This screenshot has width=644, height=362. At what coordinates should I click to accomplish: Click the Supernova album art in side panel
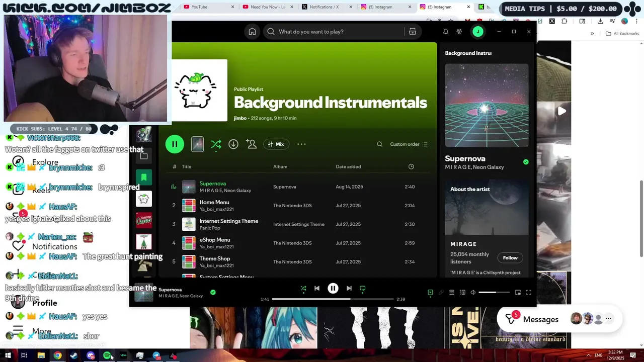coord(487,105)
